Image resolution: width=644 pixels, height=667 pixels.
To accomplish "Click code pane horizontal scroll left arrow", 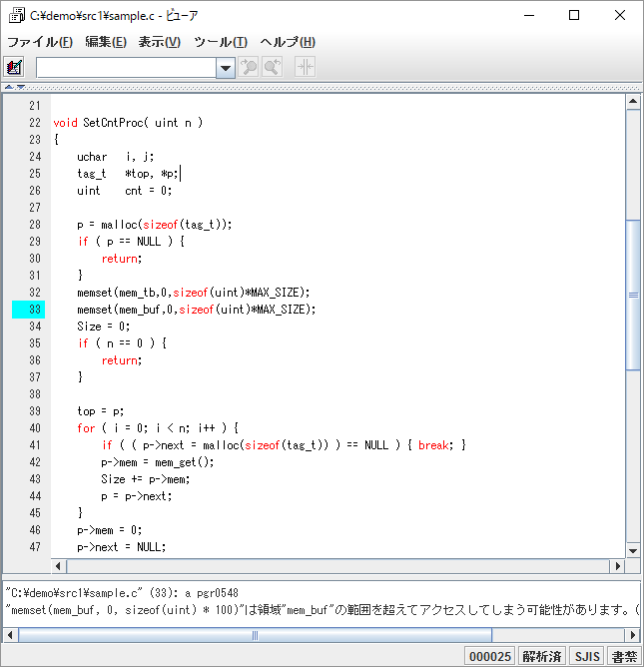I will 58,566.
